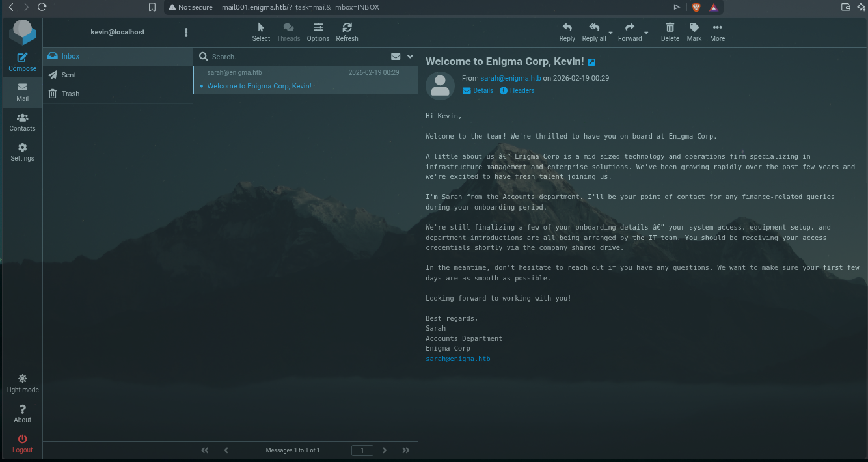868x462 pixels.
Task: Click sender sarah@enigma.htb in message list
Action: 234,73
